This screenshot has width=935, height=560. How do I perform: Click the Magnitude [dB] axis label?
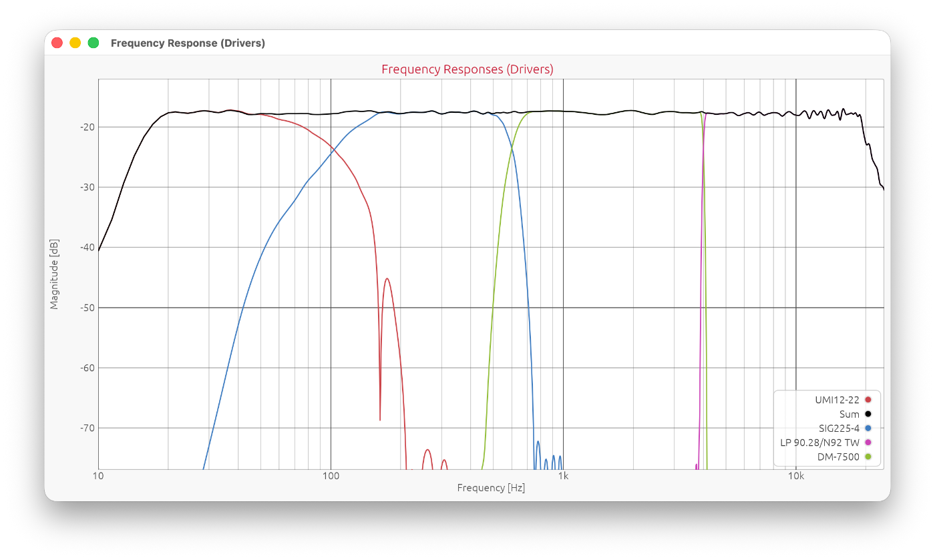point(55,274)
